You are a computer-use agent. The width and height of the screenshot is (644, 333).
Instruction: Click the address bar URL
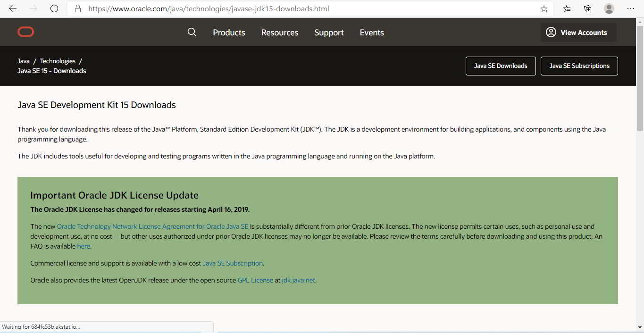(x=209, y=8)
